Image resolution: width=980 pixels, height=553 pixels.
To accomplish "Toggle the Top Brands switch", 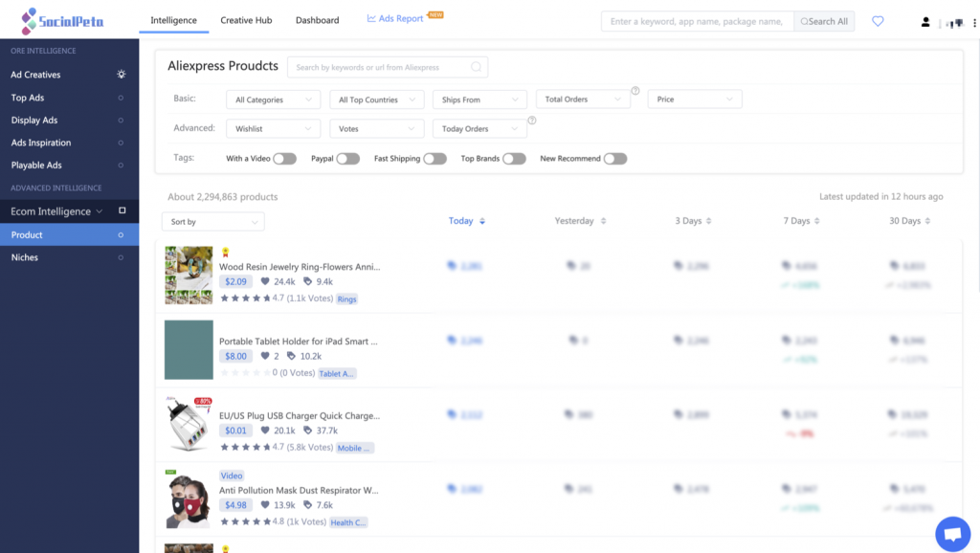I will (x=514, y=159).
